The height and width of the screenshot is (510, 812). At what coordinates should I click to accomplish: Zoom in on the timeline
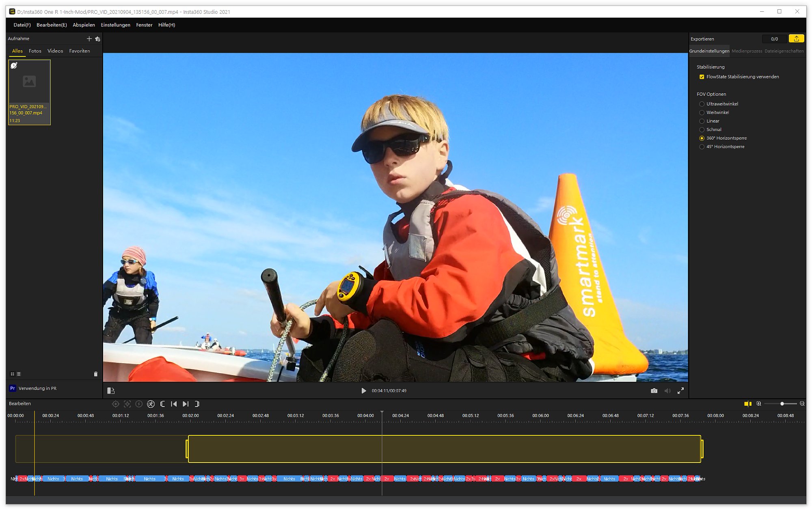758,404
